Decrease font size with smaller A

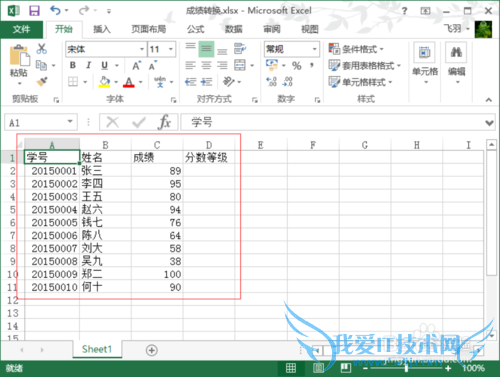click(x=153, y=65)
